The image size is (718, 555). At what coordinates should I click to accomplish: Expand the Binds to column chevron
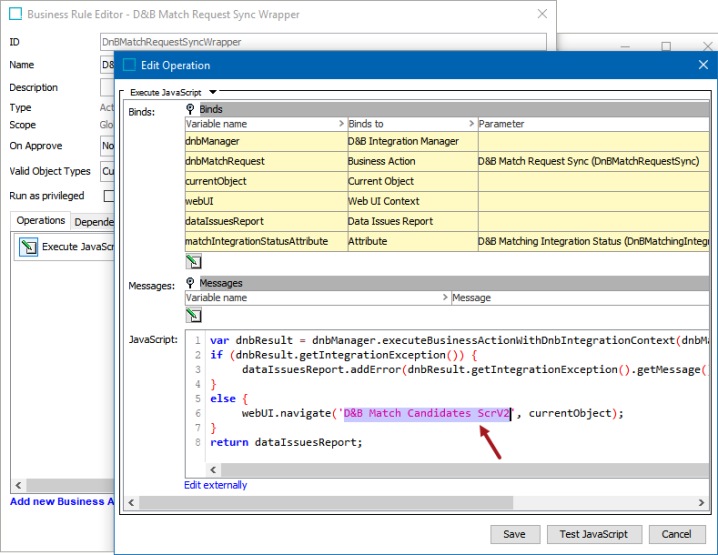(472, 124)
